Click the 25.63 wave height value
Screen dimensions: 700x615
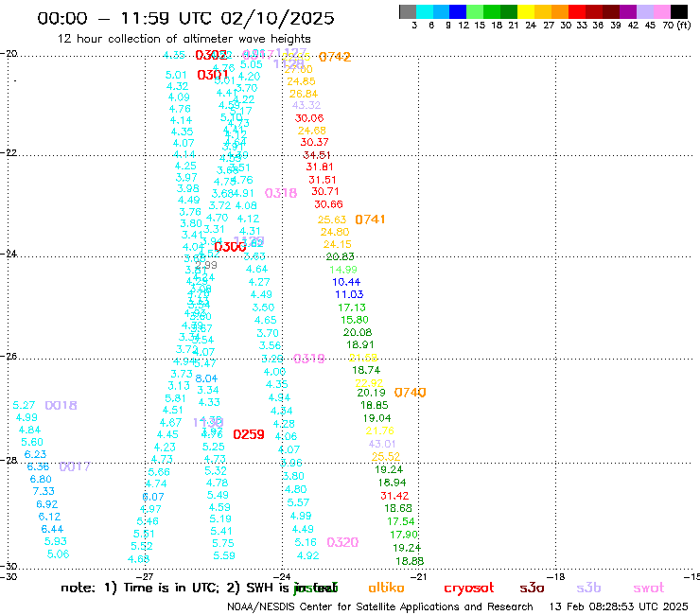click(x=332, y=220)
